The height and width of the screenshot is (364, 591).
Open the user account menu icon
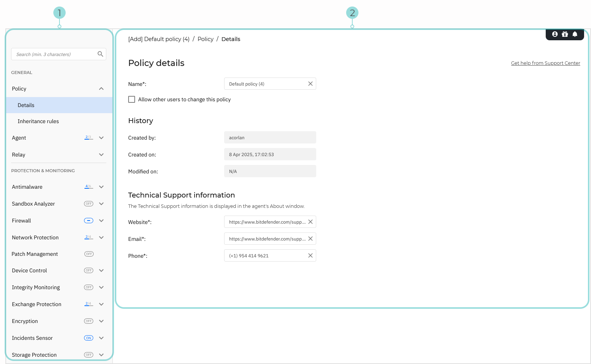(x=555, y=34)
